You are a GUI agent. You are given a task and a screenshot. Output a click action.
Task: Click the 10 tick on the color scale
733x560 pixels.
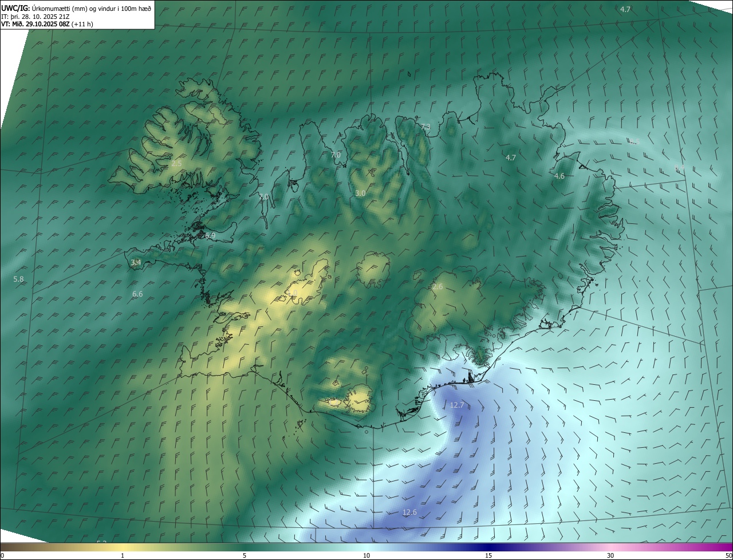366,555
